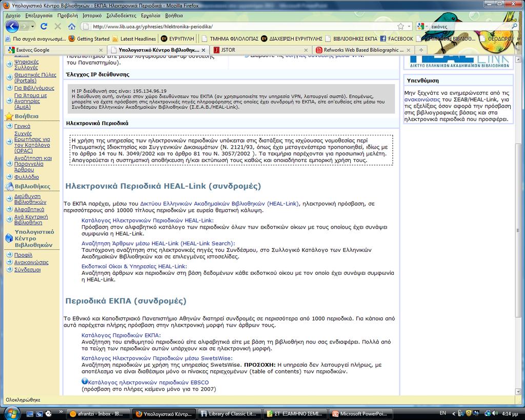Open the Κατάλογος Περιοδικών ΕΚΠΑ link
This screenshot has height=420, width=525.
(x=121, y=335)
